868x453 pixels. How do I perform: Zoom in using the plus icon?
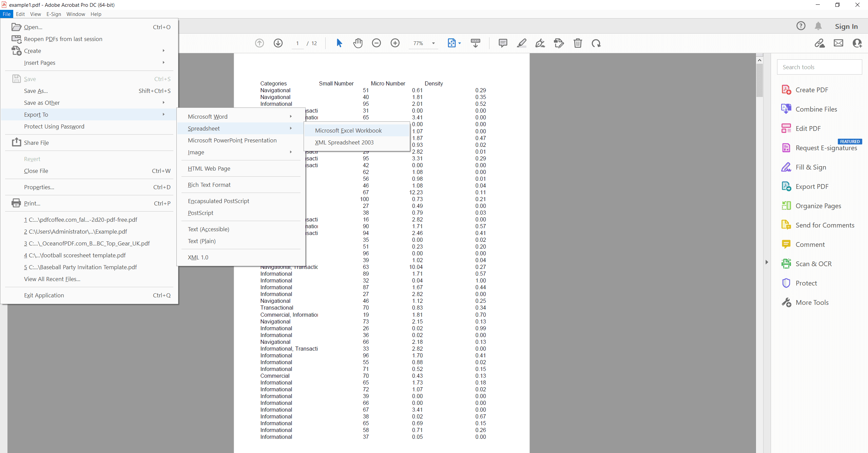(x=394, y=43)
